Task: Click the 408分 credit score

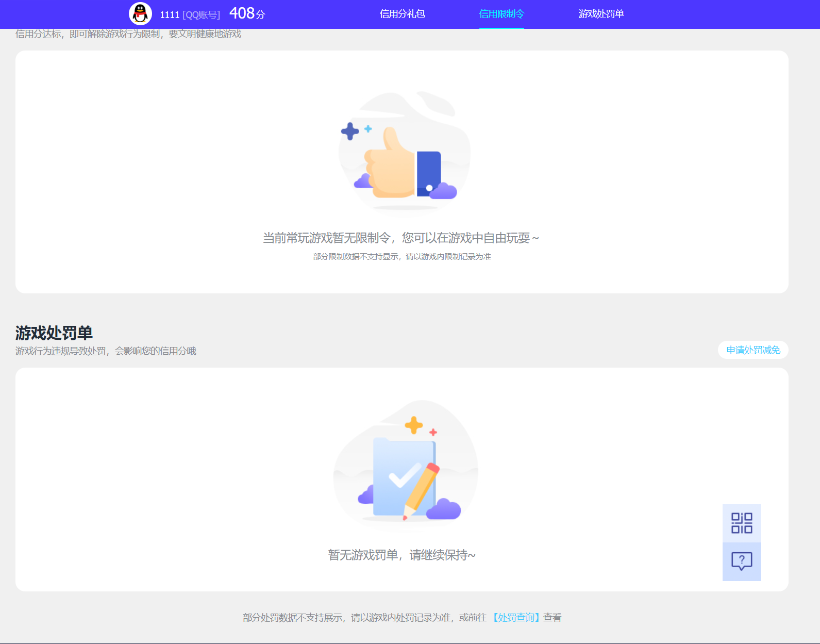Action: click(x=247, y=13)
